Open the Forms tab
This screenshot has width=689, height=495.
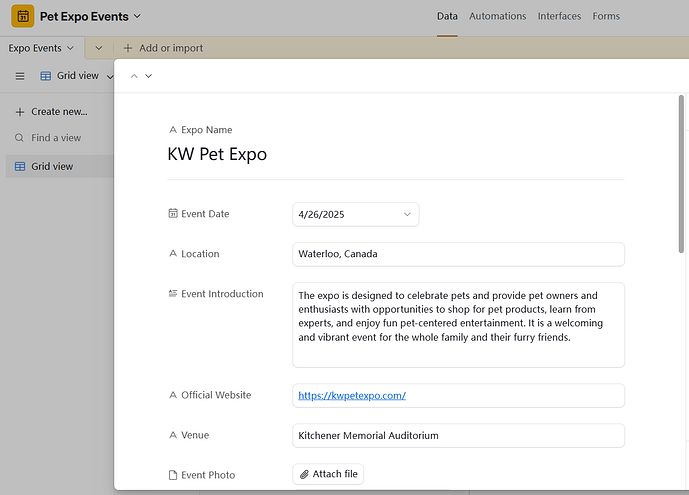606,16
